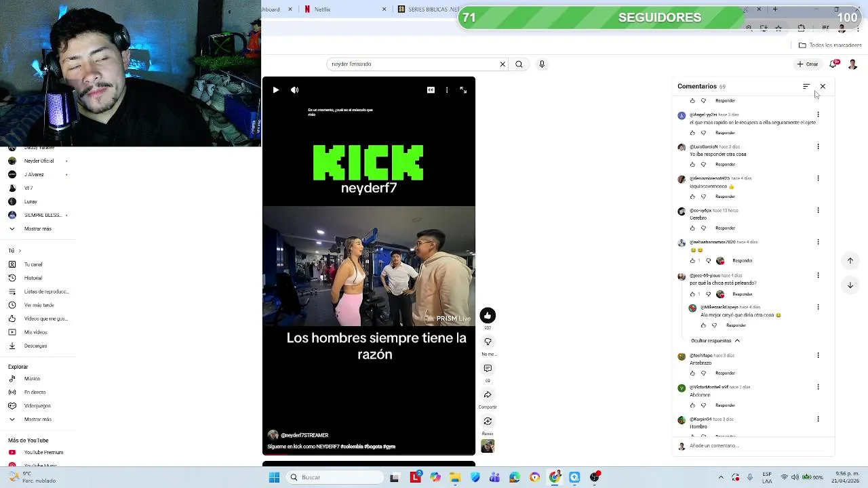Screen dimensions: 868x488
Task: Dislike the 'Yo iba responder otra cosa' comment
Action: (703, 165)
